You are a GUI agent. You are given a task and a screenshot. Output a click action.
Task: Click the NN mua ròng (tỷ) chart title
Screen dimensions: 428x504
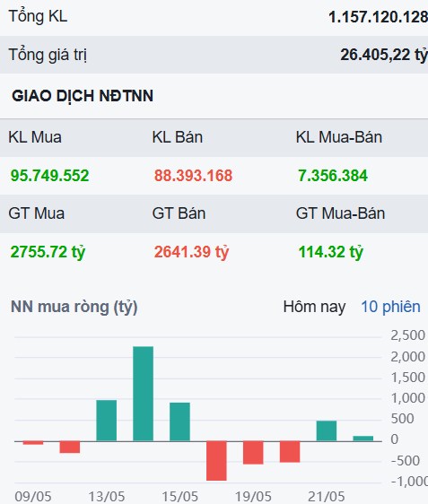pyautogui.click(x=74, y=307)
